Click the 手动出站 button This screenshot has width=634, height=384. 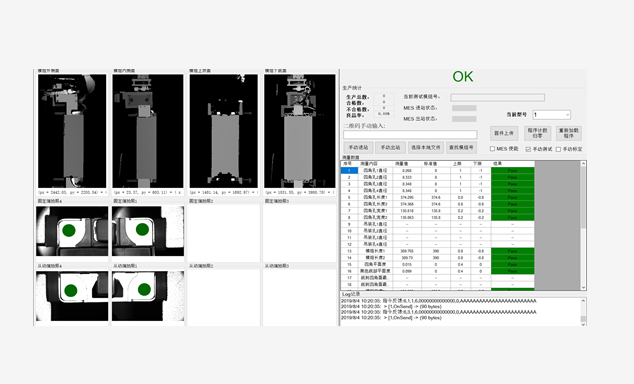[390, 148]
